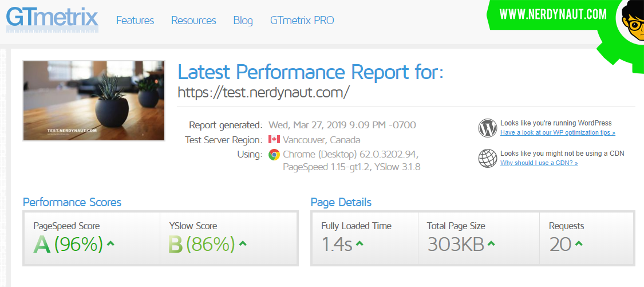Click the report generated date text

[x=342, y=124]
